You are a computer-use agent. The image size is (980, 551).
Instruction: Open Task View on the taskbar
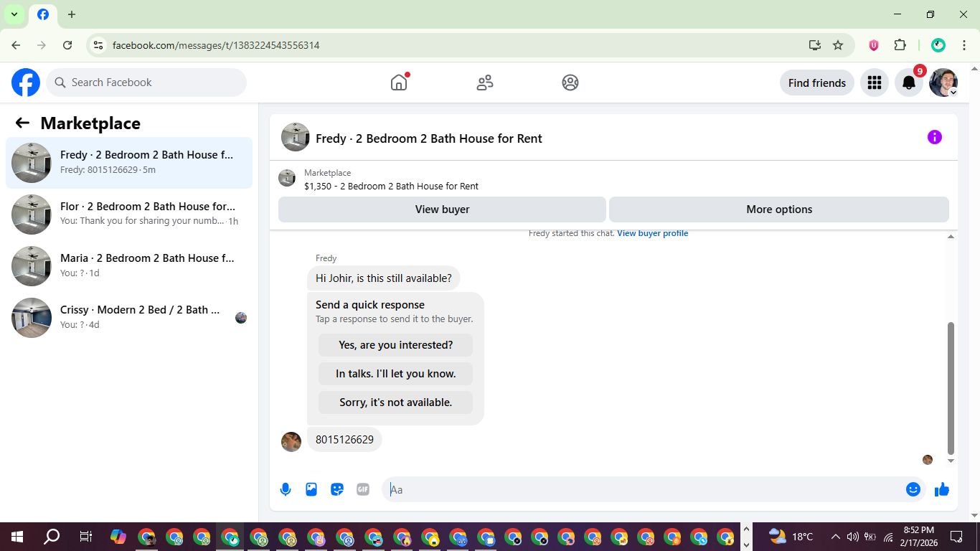tap(85, 537)
